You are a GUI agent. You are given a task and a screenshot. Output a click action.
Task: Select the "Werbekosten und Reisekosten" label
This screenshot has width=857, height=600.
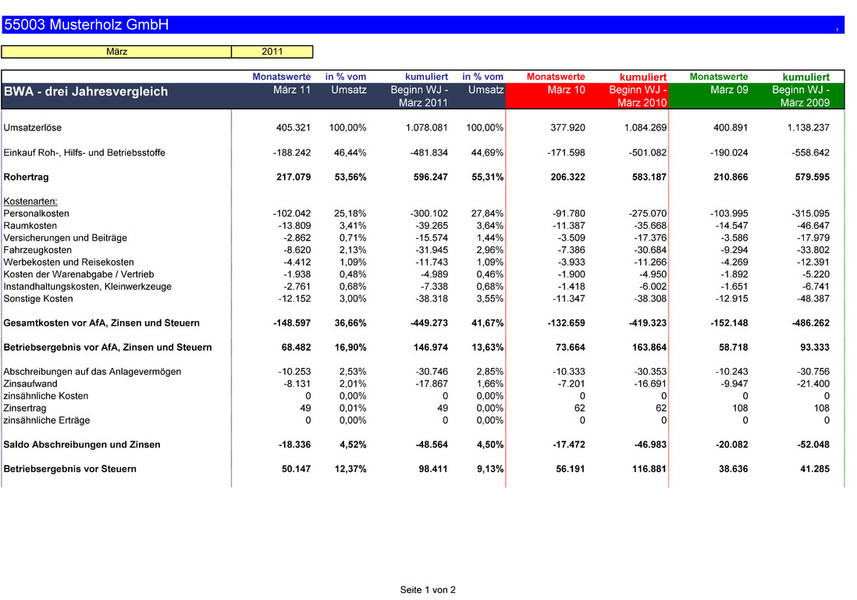click(68, 262)
